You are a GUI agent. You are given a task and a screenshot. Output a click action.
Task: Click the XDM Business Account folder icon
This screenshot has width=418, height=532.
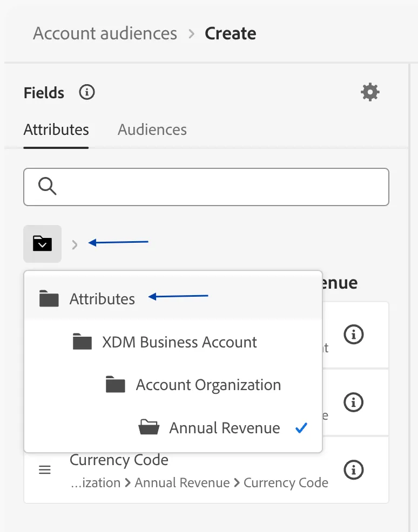(x=82, y=342)
